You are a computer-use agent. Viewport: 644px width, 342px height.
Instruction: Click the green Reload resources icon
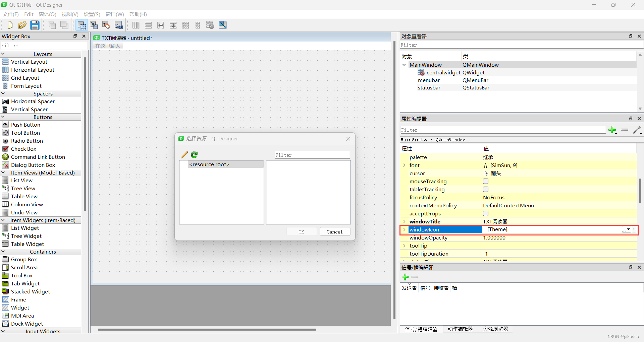[194, 155]
